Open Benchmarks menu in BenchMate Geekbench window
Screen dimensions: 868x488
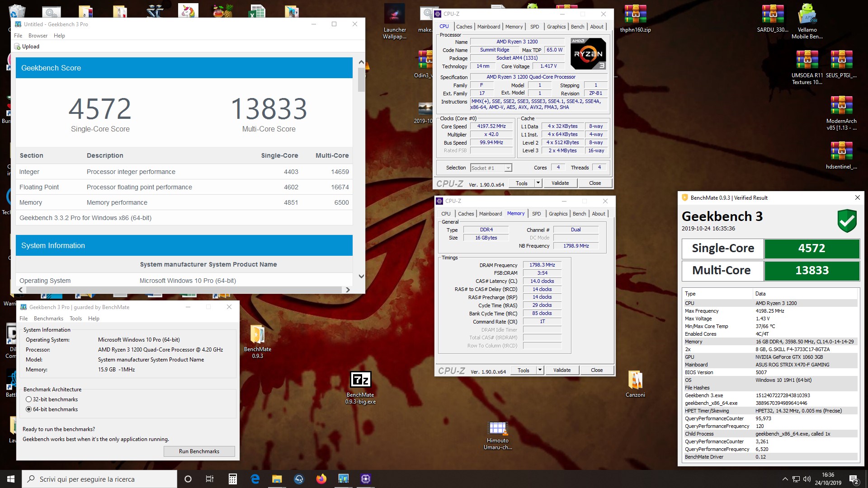[x=48, y=319]
